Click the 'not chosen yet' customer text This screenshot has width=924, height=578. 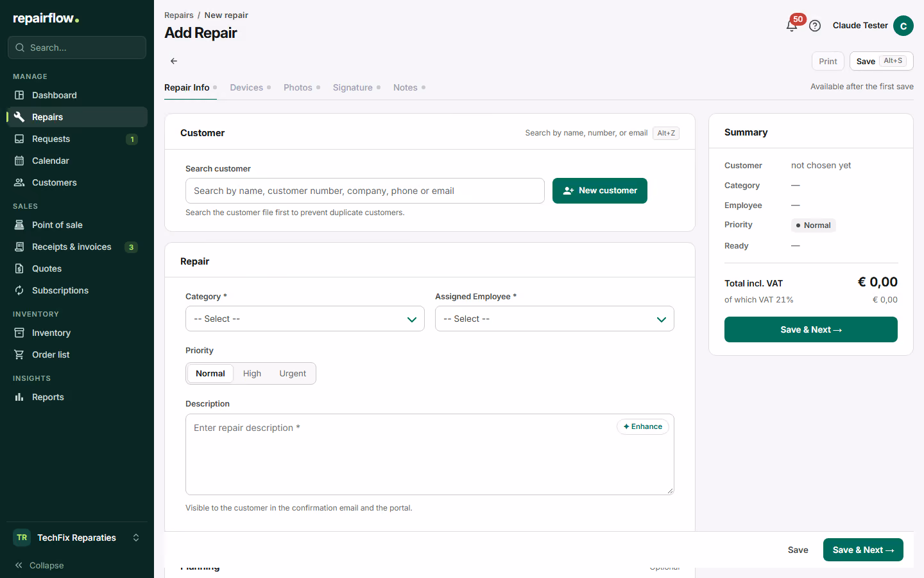coord(821,165)
